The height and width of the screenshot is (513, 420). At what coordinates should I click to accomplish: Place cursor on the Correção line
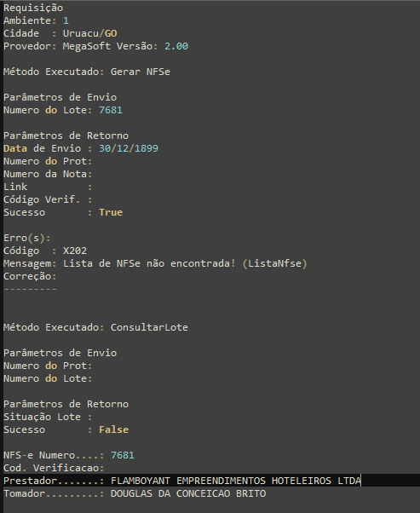click(x=30, y=276)
